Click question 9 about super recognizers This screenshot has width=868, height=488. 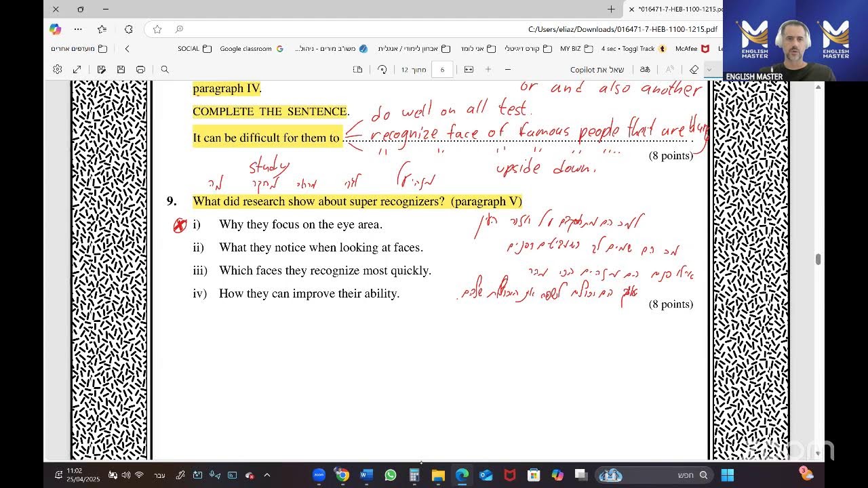(x=357, y=201)
